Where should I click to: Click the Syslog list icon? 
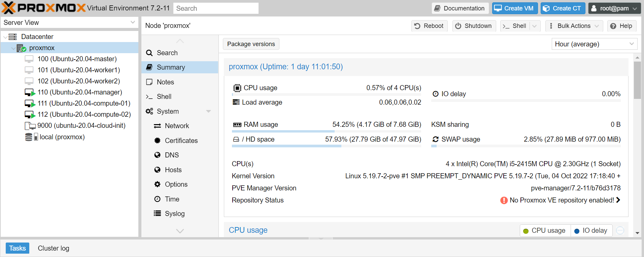click(157, 213)
